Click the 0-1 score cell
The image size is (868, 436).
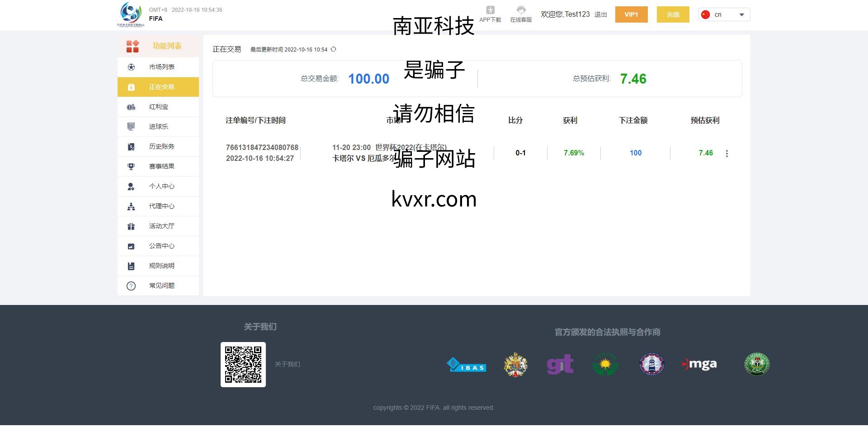520,153
